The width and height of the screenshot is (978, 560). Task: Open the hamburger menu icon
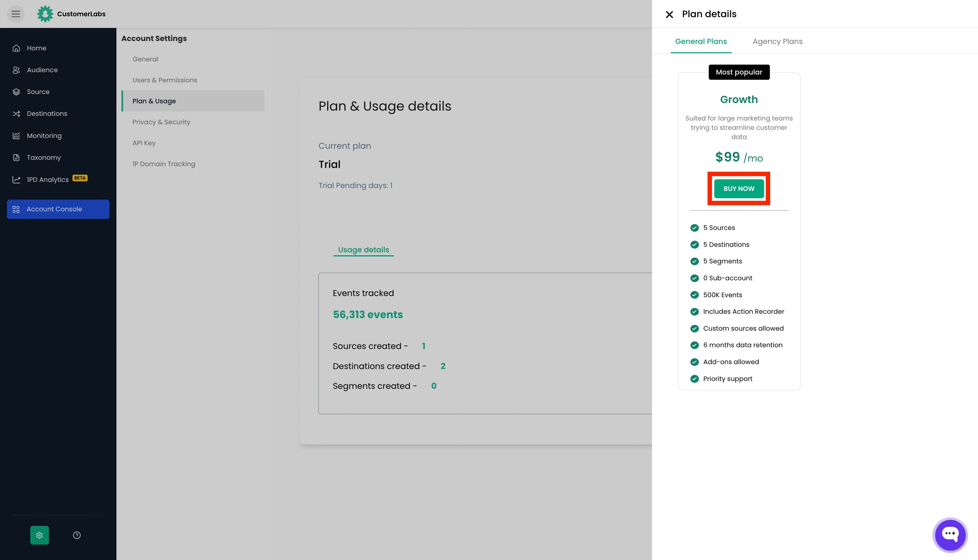16,14
